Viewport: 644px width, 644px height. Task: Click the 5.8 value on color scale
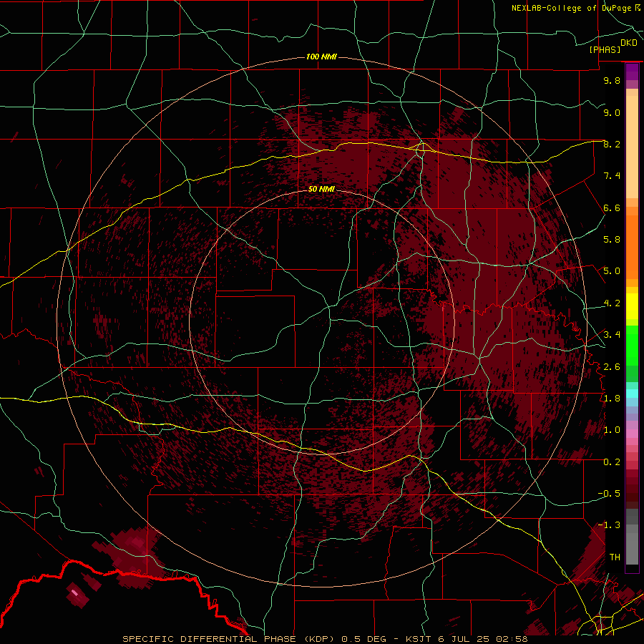[612, 239]
